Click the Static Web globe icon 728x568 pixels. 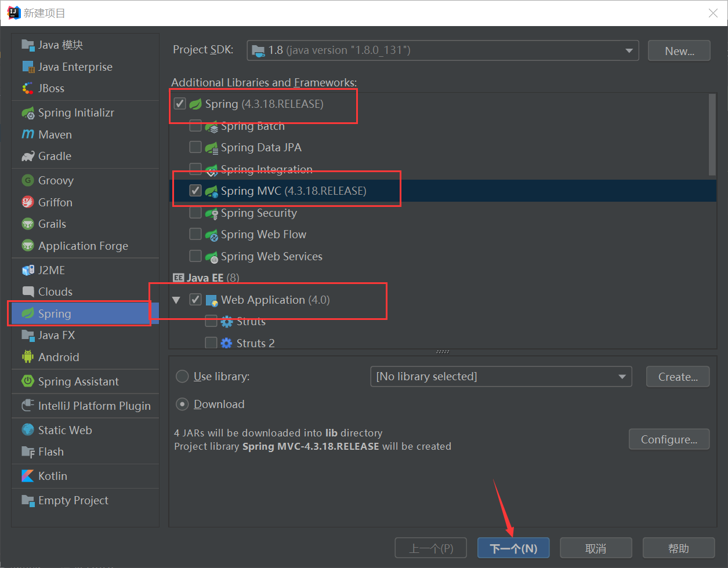28,430
